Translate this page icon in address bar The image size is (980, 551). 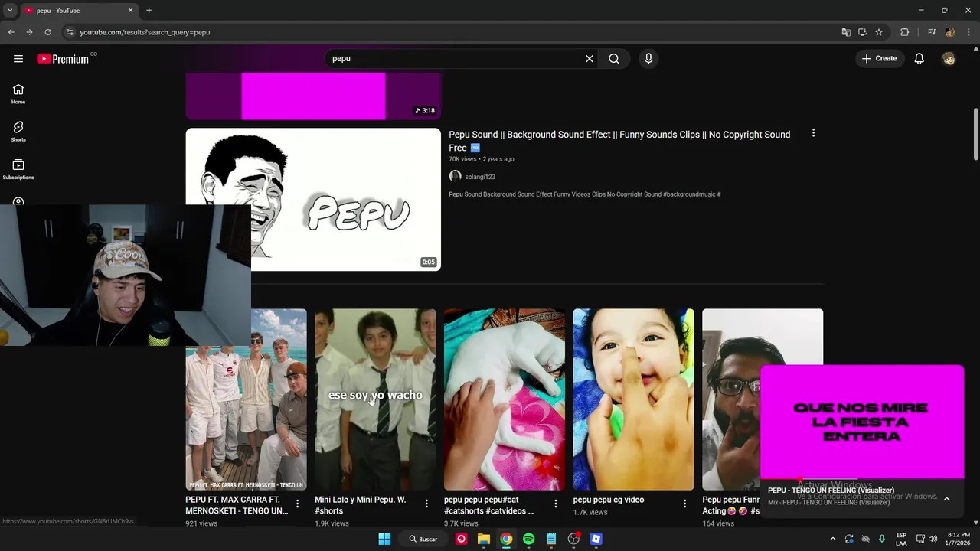pyautogui.click(x=846, y=32)
